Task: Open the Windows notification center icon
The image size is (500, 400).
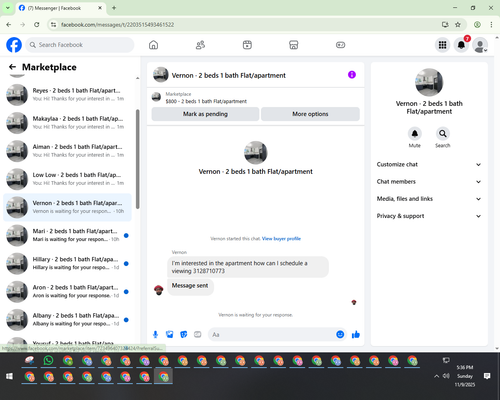Action: [487, 376]
